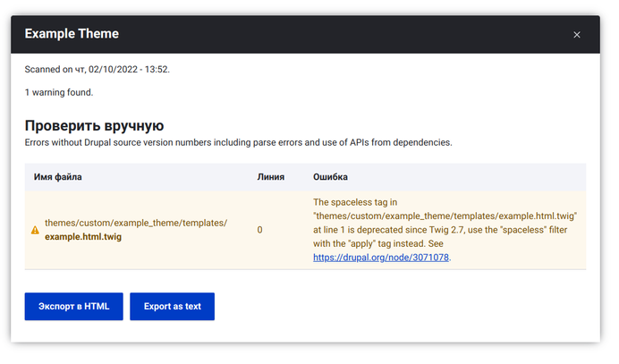Select the bold example.html.twig file name

point(83,237)
